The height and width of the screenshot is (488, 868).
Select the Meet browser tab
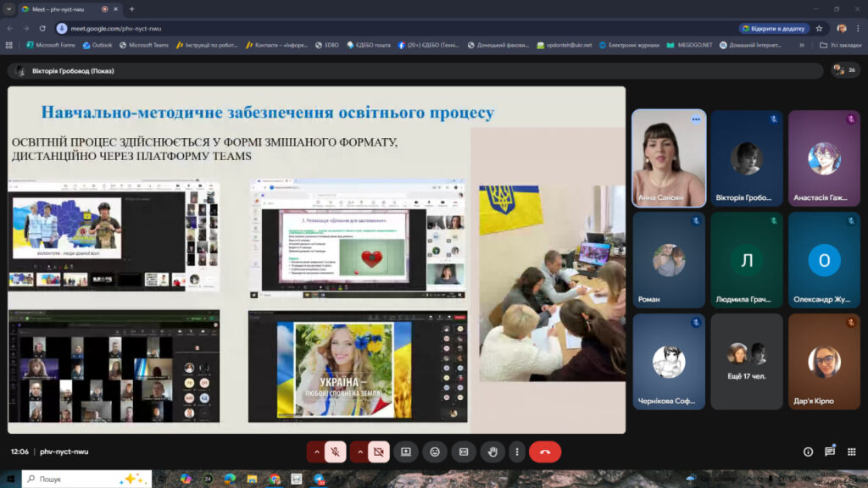pos(59,9)
